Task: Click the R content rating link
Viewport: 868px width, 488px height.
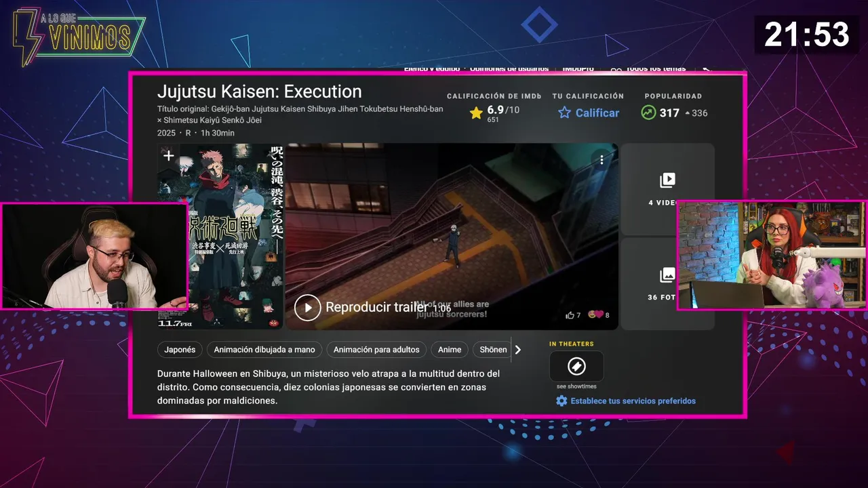Action: [x=189, y=133]
